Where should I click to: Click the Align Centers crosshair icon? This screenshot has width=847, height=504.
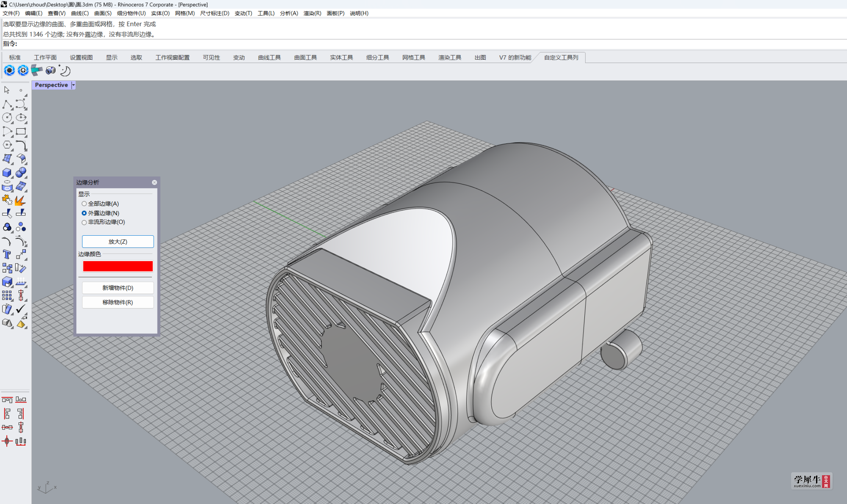tap(7, 441)
